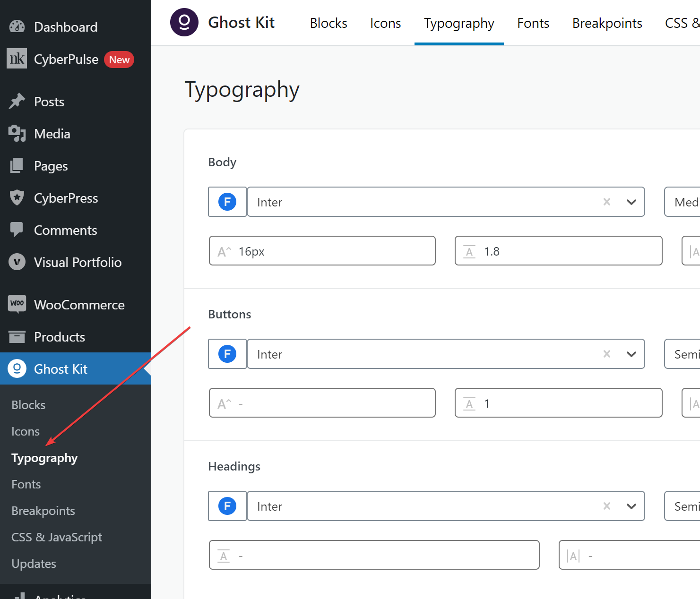The width and height of the screenshot is (700, 599).
Task: Open the Body font weight dropdown
Action: pos(682,202)
